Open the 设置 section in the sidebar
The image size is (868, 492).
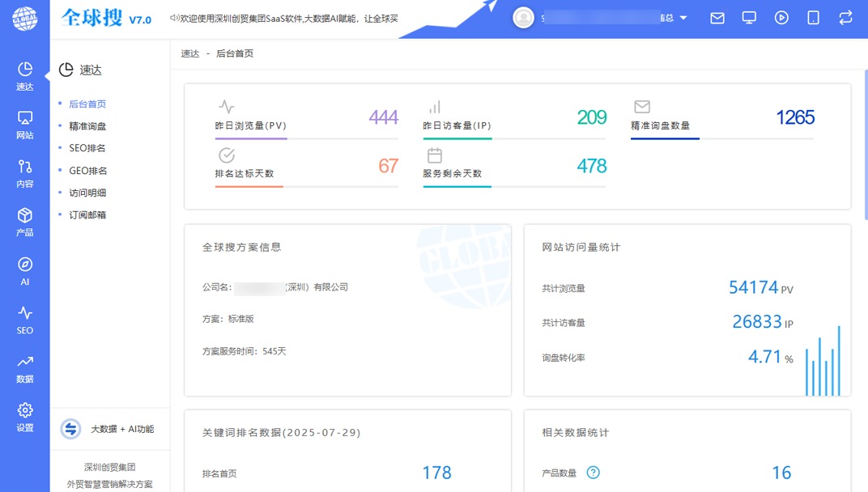click(x=23, y=414)
